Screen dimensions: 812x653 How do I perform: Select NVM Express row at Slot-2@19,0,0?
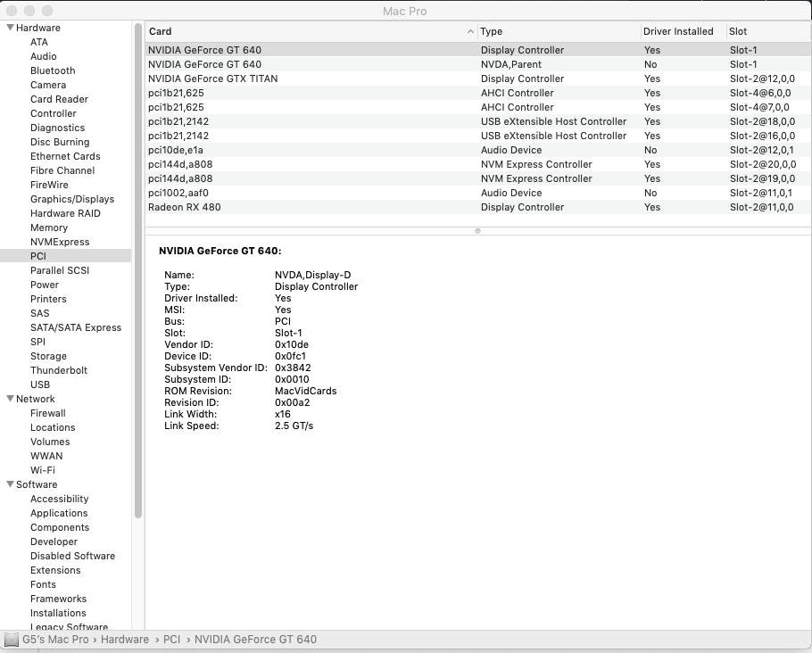point(478,178)
